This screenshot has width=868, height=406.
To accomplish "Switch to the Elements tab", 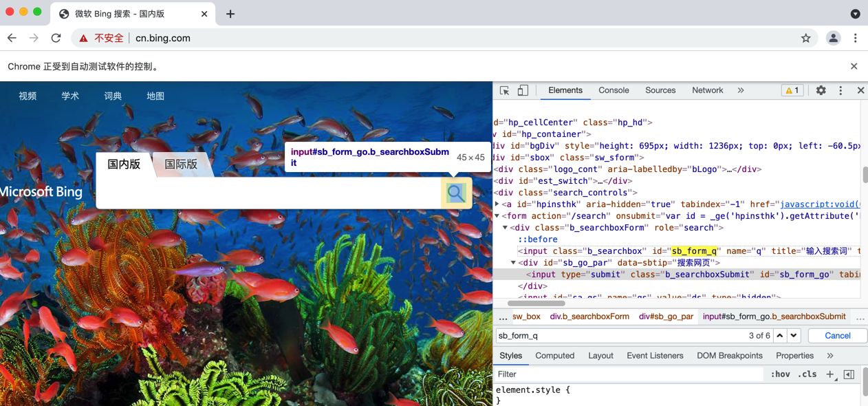I will (565, 90).
